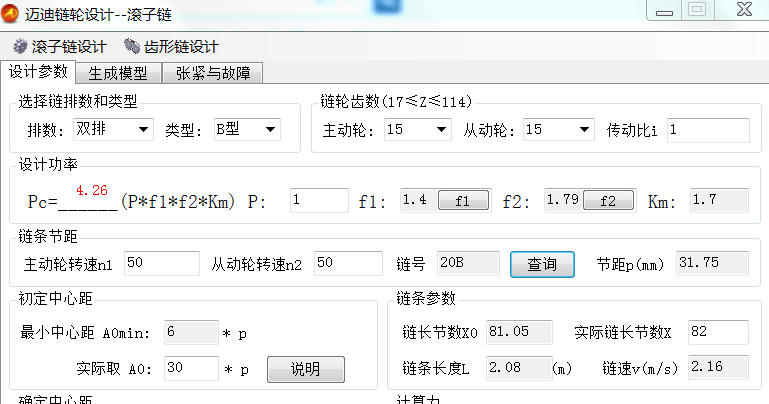The image size is (769, 404).
Task: Expand the 类型 dropdown showing B型
Action: pyautogui.click(x=247, y=129)
